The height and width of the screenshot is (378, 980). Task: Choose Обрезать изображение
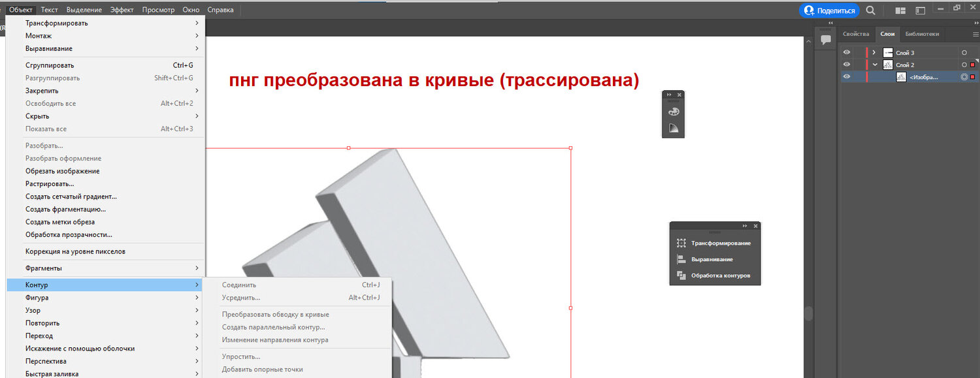point(105,171)
